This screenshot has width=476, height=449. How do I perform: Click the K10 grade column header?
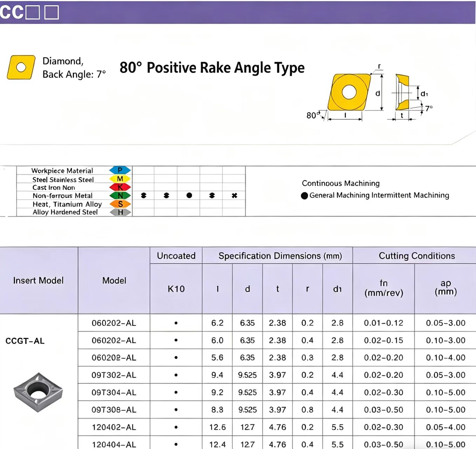pos(176,289)
